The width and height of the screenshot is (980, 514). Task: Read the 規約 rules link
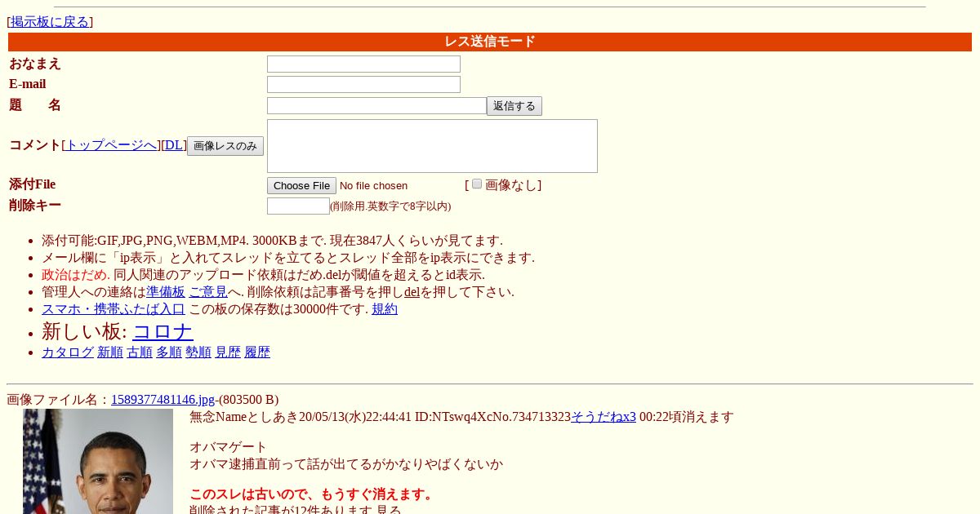pos(385,309)
